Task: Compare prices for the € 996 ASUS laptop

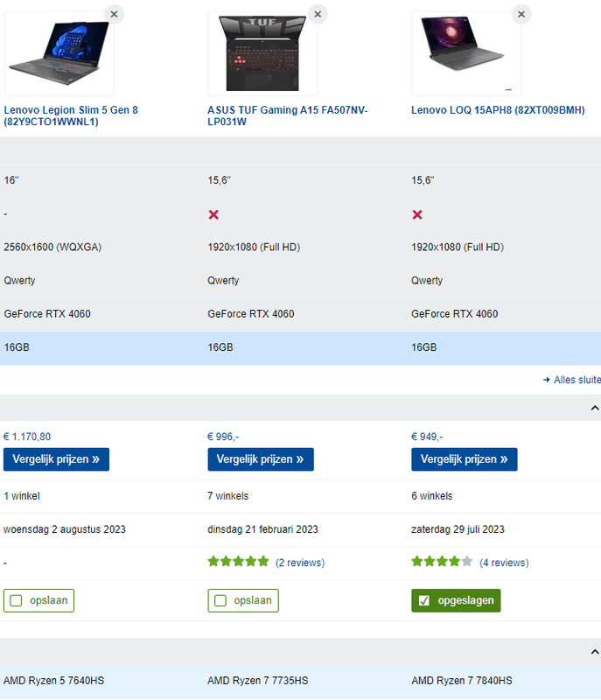Action: pyautogui.click(x=261, y=459)
